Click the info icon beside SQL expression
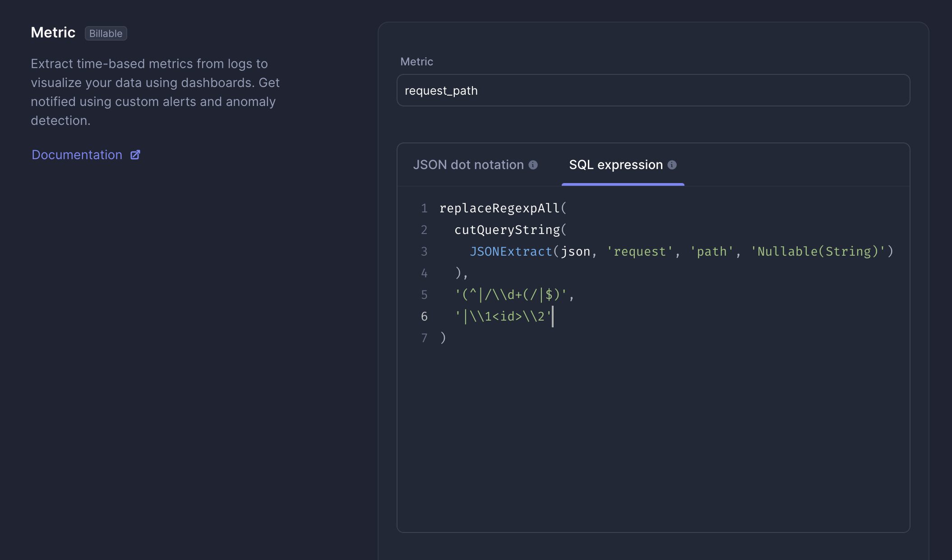 (x=672, y=165)
